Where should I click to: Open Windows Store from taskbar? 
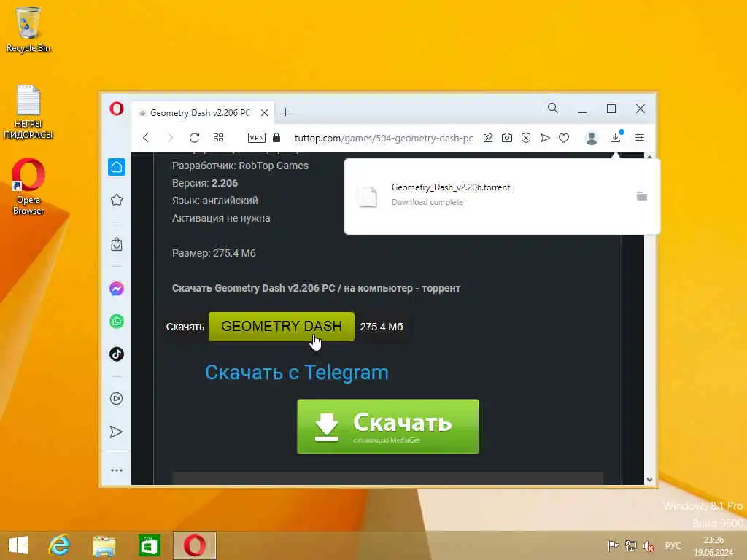click(149, 545)
